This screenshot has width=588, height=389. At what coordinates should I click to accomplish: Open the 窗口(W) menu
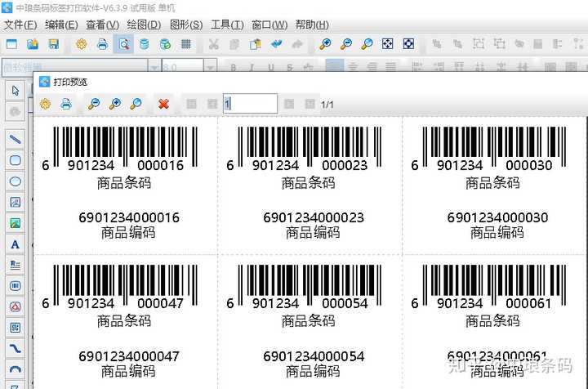(269, 25)
